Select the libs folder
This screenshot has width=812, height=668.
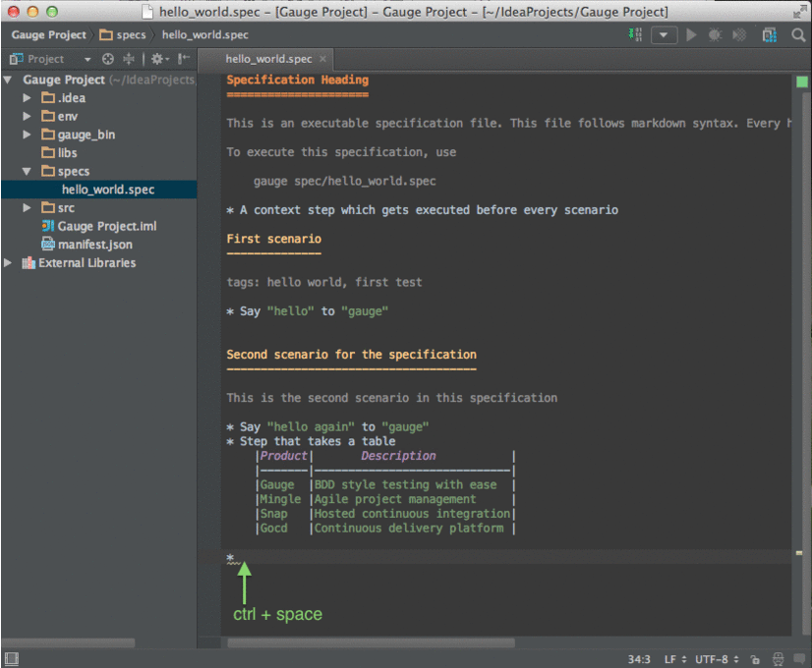(59, 152)
